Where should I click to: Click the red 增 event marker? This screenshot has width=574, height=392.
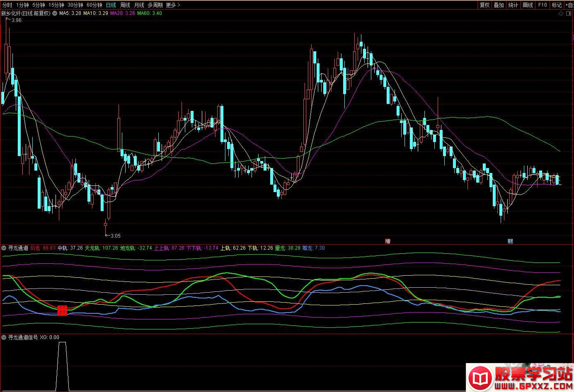388,241
